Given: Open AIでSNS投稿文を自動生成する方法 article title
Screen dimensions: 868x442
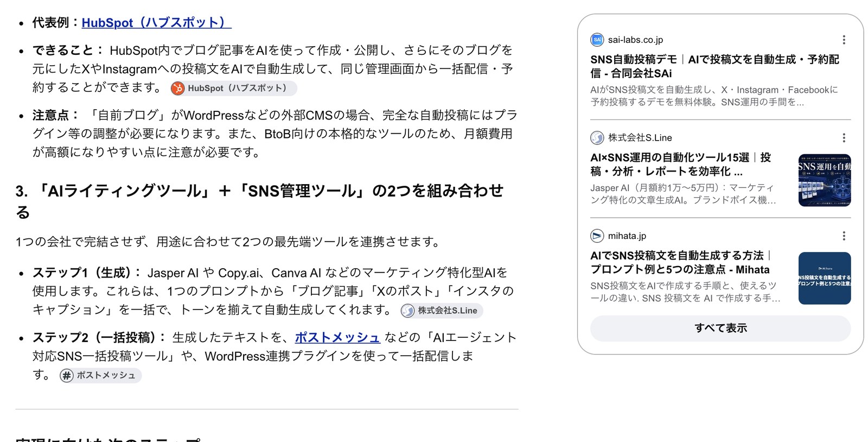Looking at the screenshot, I should tap(681, 262).
